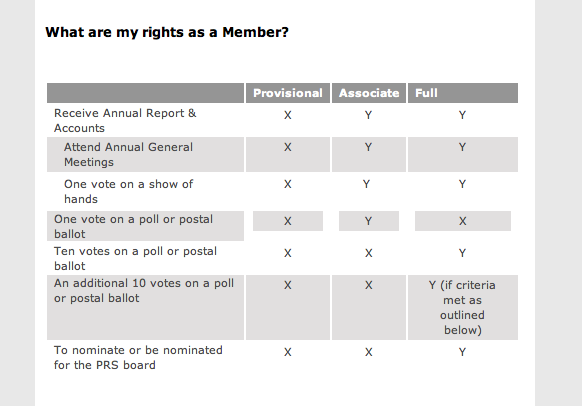Screen dimensions: 582x406
Task: Click Full X for One vote on poll
Action: click(462, 221)
